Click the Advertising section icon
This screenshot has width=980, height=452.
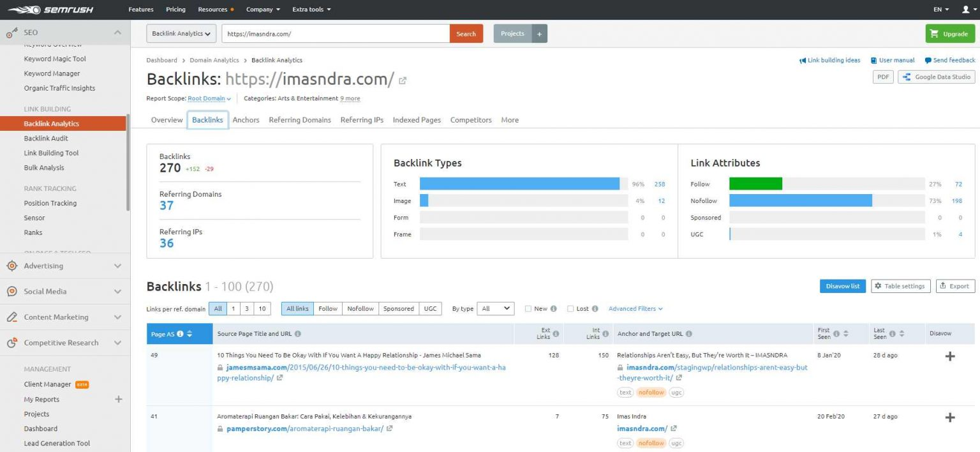pos(12,266)
